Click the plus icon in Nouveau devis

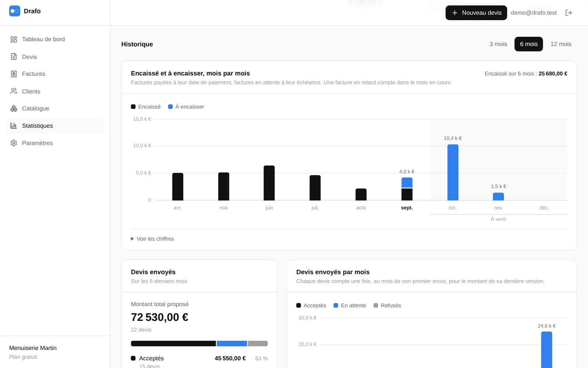coord(455,13)
